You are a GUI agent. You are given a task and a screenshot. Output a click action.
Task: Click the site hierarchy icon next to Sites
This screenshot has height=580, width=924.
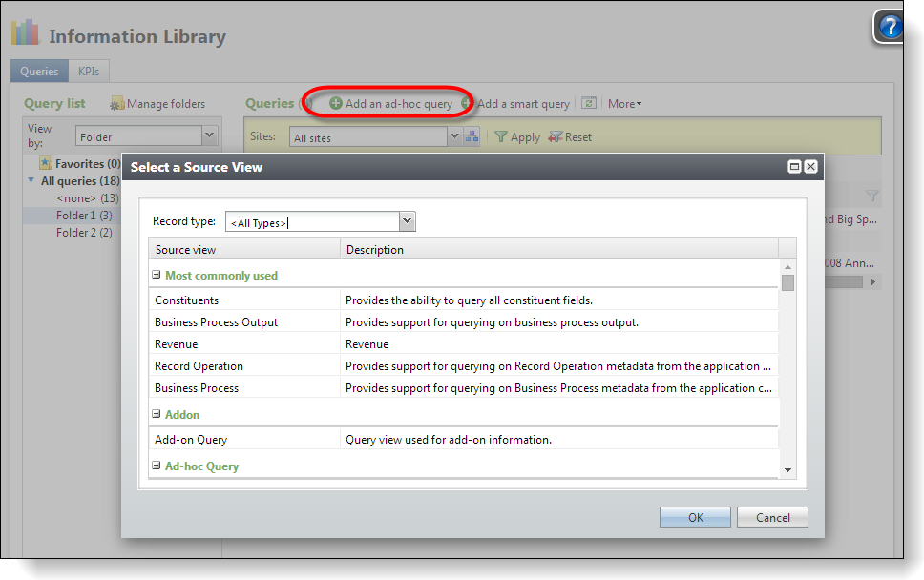472,137
